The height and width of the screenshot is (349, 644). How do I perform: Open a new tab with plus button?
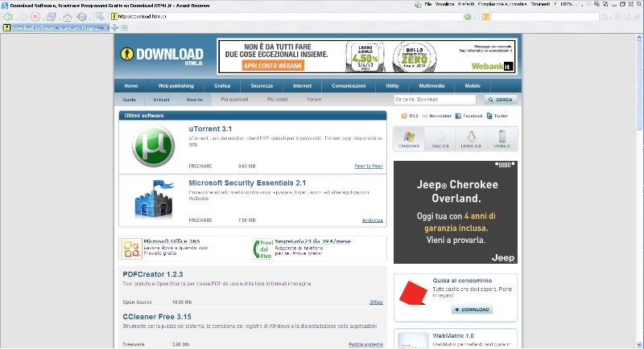pos(114,27)
